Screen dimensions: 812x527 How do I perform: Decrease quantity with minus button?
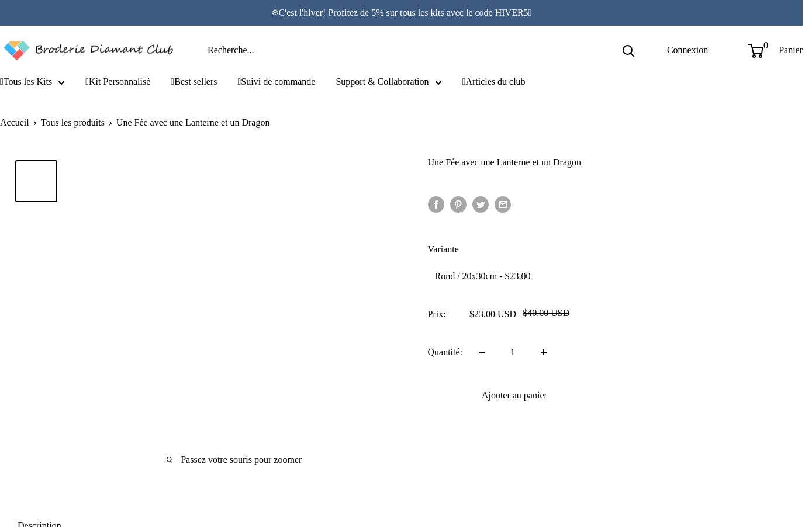tap(482, 352)
